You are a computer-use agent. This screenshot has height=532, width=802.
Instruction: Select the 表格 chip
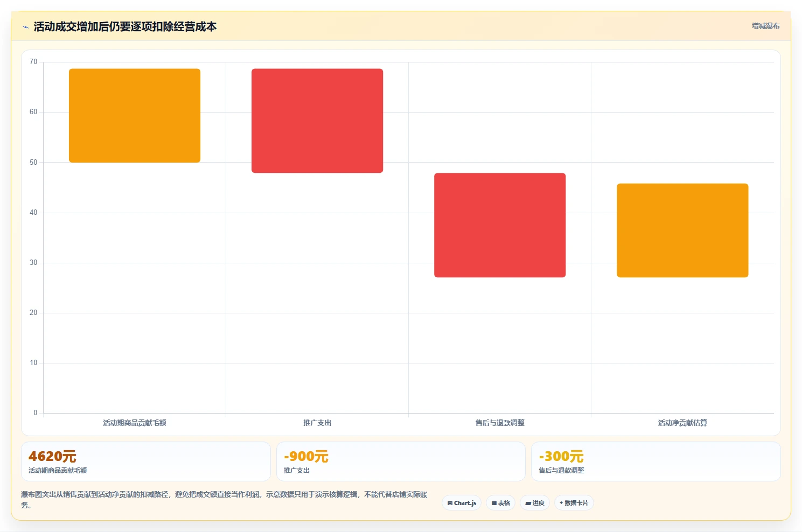click(x=500, y=503)
